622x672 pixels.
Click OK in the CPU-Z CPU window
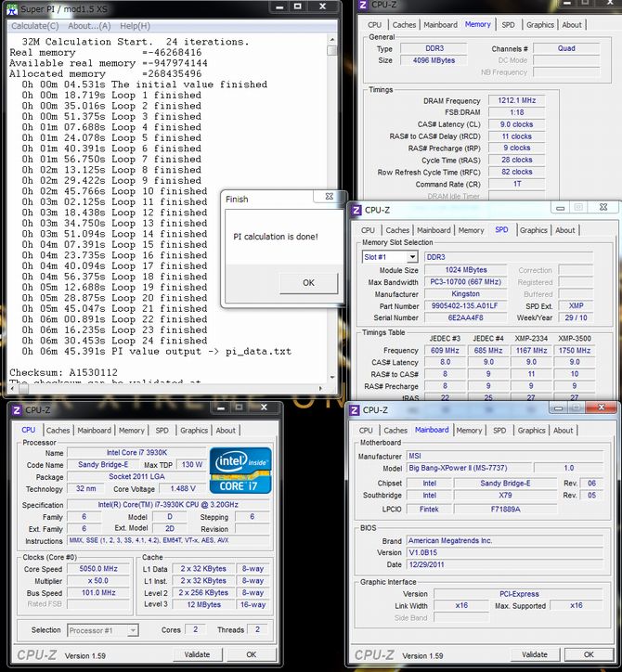tap(252, 654)
